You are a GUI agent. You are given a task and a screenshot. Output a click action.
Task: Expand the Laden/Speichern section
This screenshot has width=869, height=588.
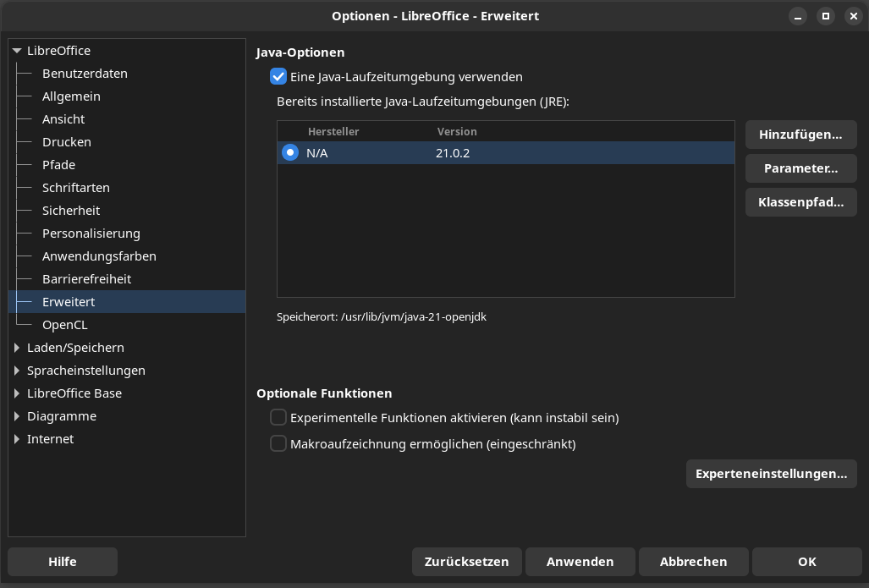17,348
